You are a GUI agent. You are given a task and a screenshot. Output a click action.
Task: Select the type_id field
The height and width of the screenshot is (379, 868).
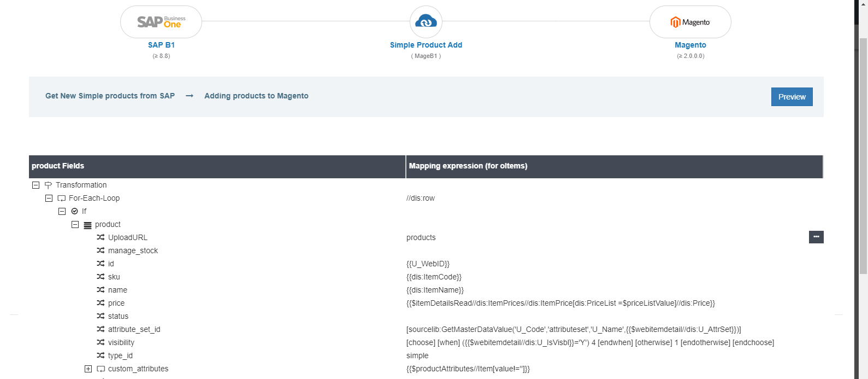(120, 355)
